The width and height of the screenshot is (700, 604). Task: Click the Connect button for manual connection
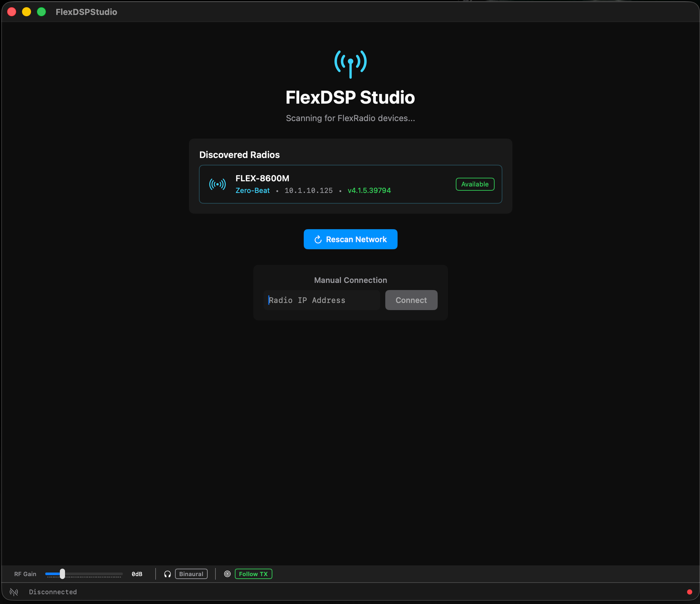click(411, 300)
